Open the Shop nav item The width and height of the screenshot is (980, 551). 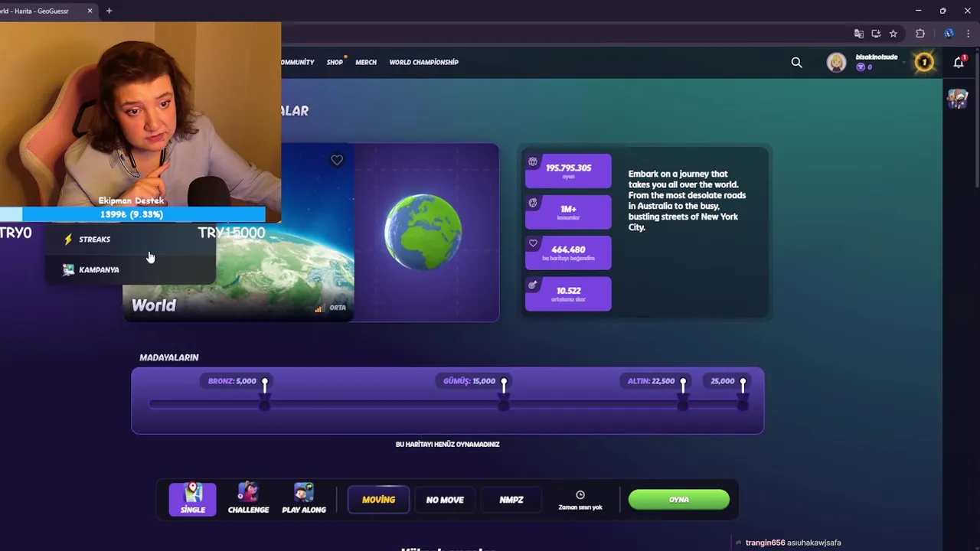335,62
